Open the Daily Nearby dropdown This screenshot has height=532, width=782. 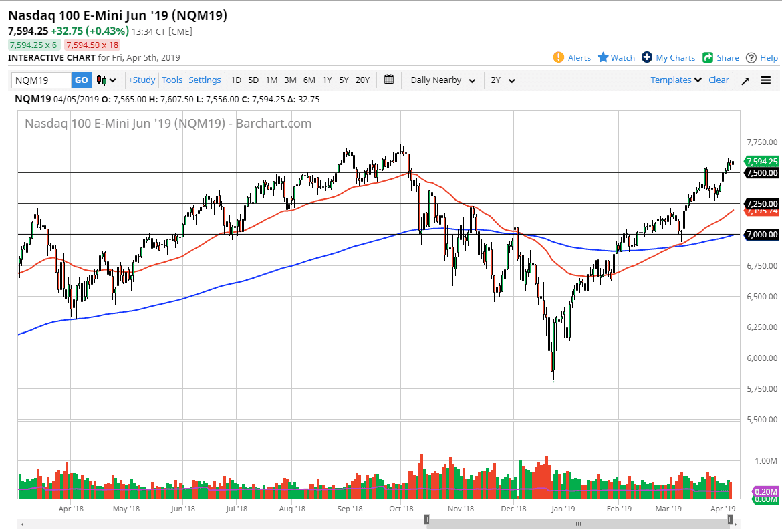tap(441, 80)
